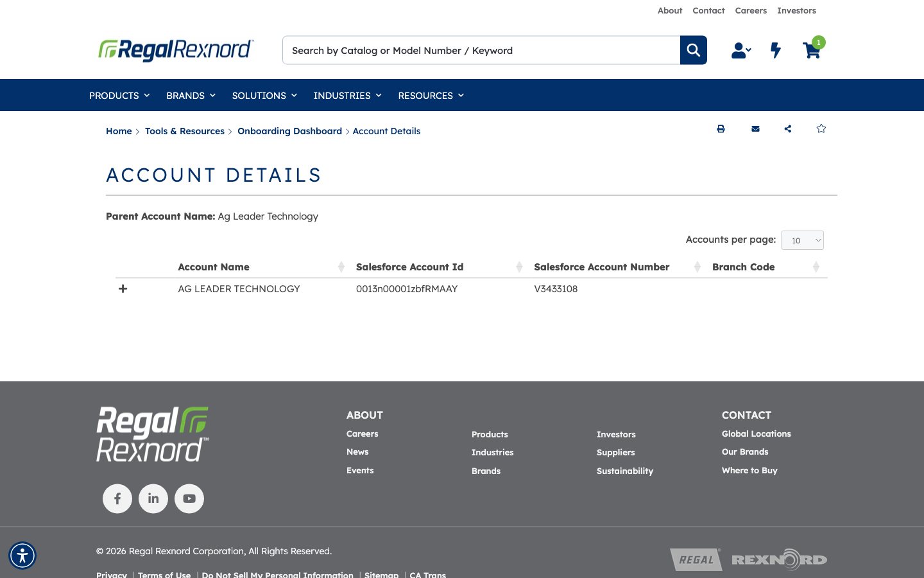
Task: Click the email page envelope icon
Action: (755, 129)
